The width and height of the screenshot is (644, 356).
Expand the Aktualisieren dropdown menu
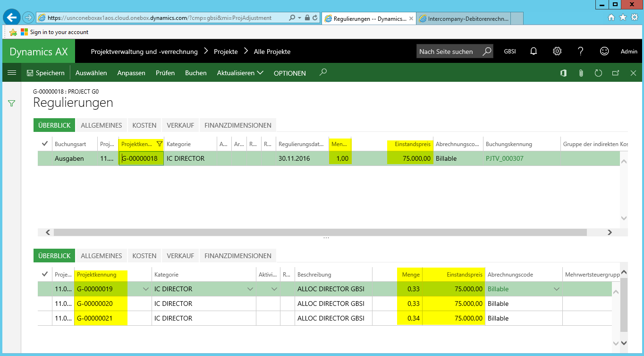point(240,73)
